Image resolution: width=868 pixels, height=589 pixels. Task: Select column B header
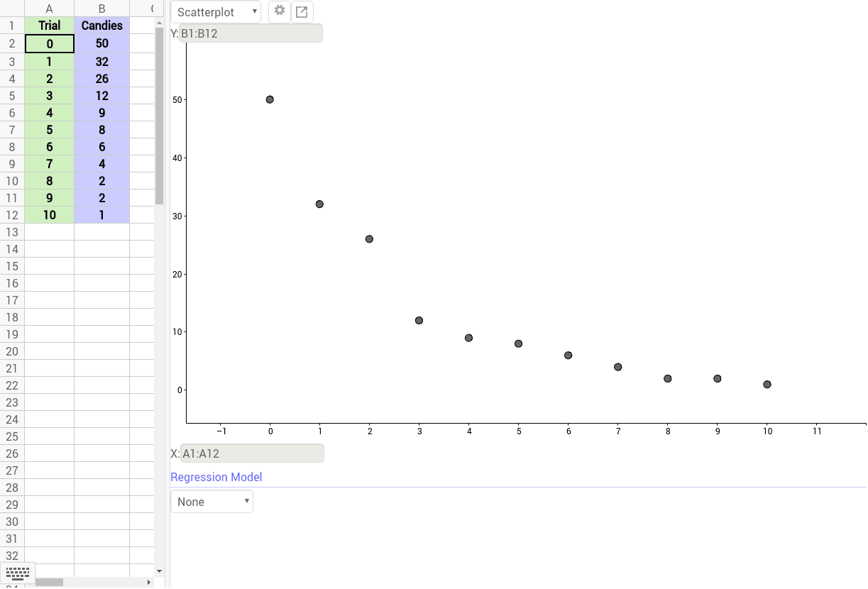(x=102, y=9)
